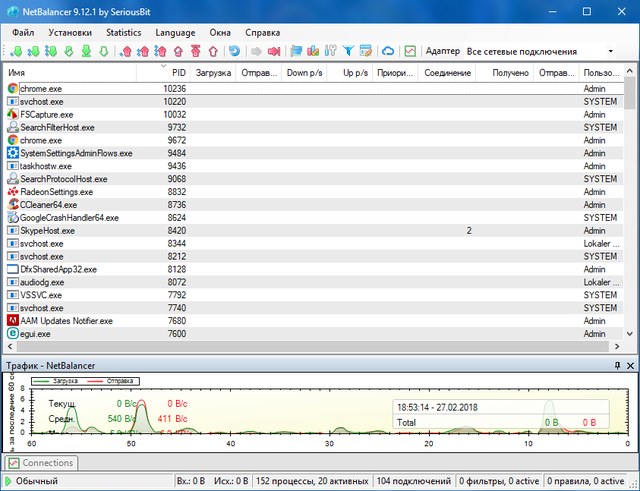The height and width of the screenshot is (491, 640).
Task: Click red upload arrow with two small arrows
Action: tap(143, 51)
